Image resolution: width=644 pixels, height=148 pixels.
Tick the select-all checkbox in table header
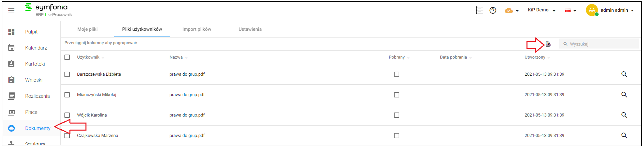click(67, 57)
